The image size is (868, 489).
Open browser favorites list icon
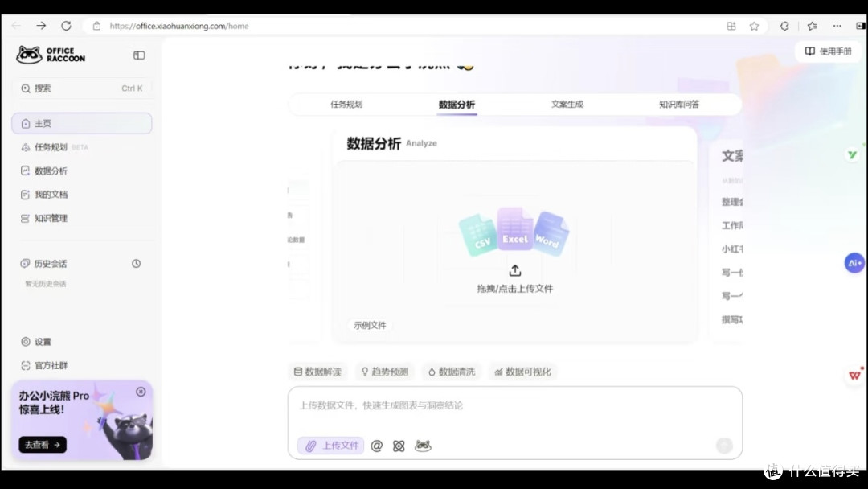pos(812,26)
